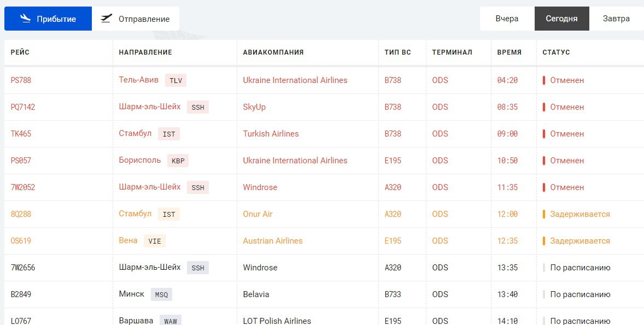Click destination Вена

point(128,240)
